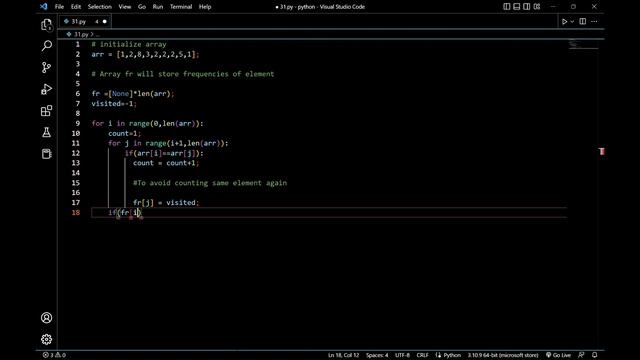The height and width of the screenshot is (360, 640).
Task: Open the Source Control view
Action: click(47, 67)
